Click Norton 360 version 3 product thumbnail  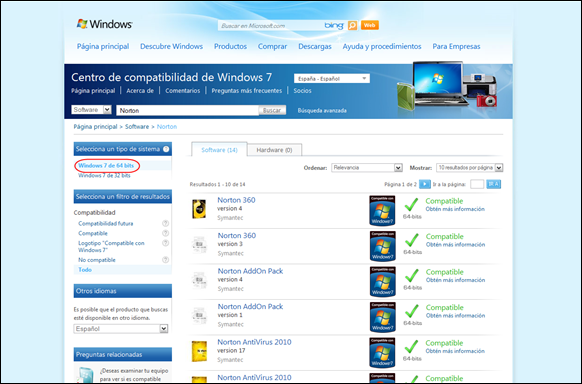click(199, 244)
